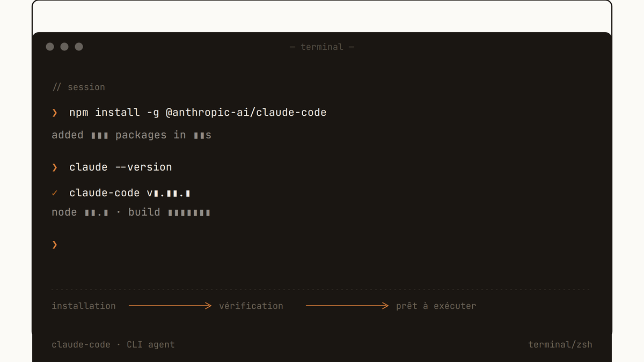Click the orange prompt before npm install
Screen dimensions: 644x362
coord(55,113)
